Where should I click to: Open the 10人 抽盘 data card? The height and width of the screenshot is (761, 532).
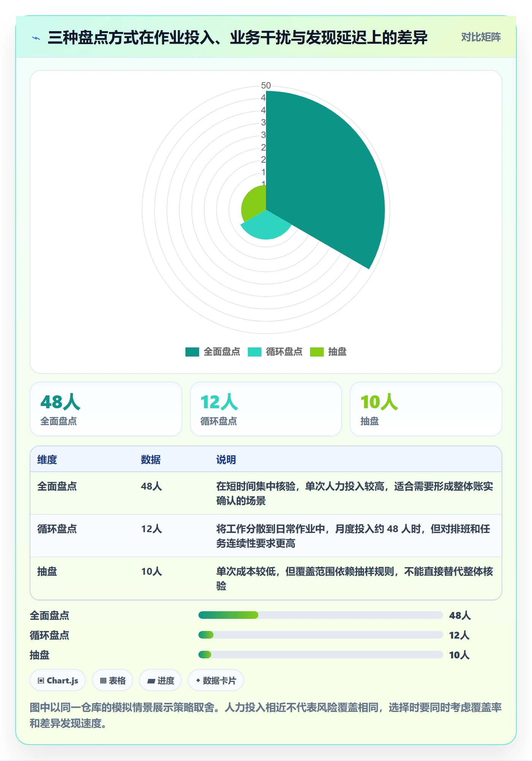426,409
